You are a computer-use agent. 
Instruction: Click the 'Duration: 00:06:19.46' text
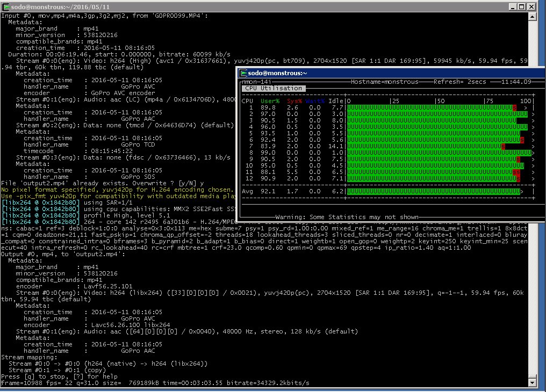click(x=46, y=54)
